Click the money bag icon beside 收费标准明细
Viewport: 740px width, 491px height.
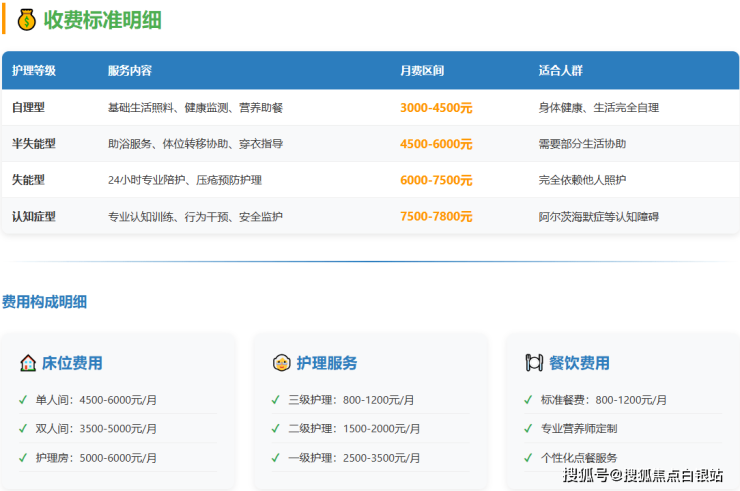(x=26, y=19)
